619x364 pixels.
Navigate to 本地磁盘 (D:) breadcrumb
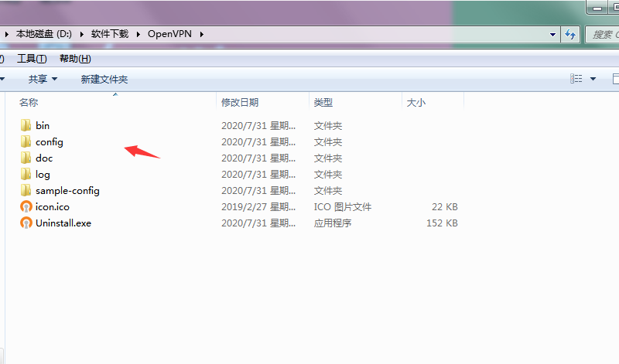click(43, 35)
